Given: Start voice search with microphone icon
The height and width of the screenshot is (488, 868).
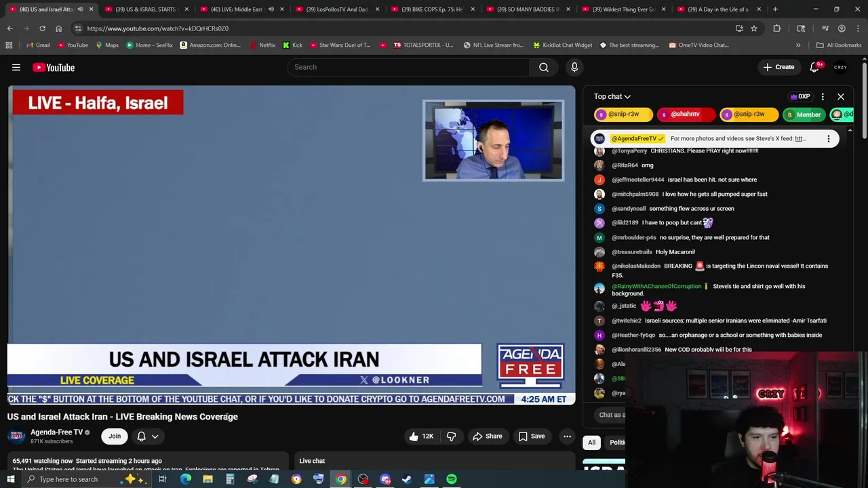Looking at the screenshot, I should pos(574,67).
